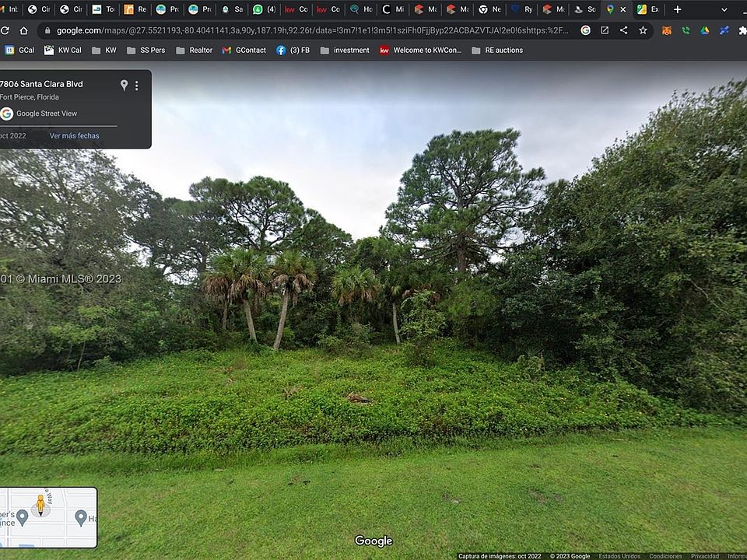Switch to the WhatsApp (4) tab

point(265,9)
